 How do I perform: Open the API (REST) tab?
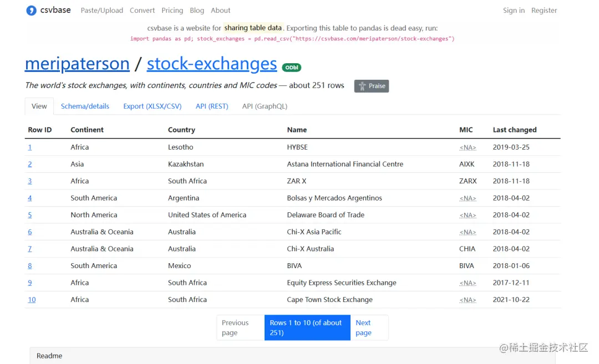[212, 106]
